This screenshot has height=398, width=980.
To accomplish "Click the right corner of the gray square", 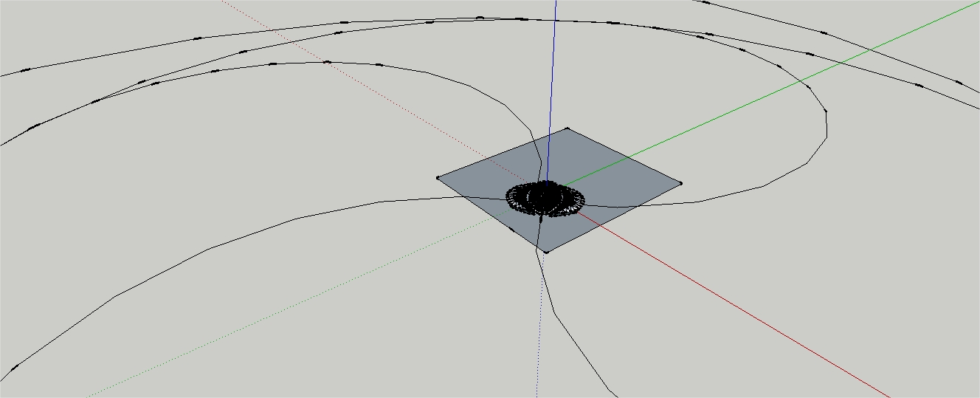I will (x=680, y=183).
